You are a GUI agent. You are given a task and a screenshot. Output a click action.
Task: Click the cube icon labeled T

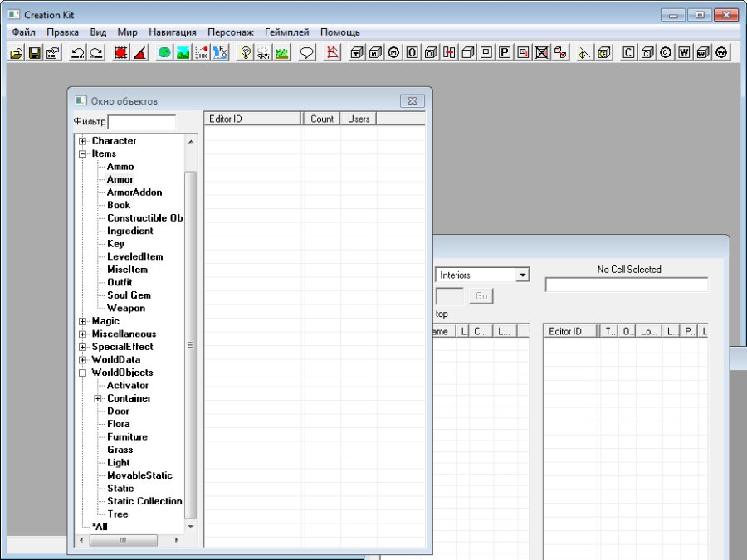[x=357, y=52]
